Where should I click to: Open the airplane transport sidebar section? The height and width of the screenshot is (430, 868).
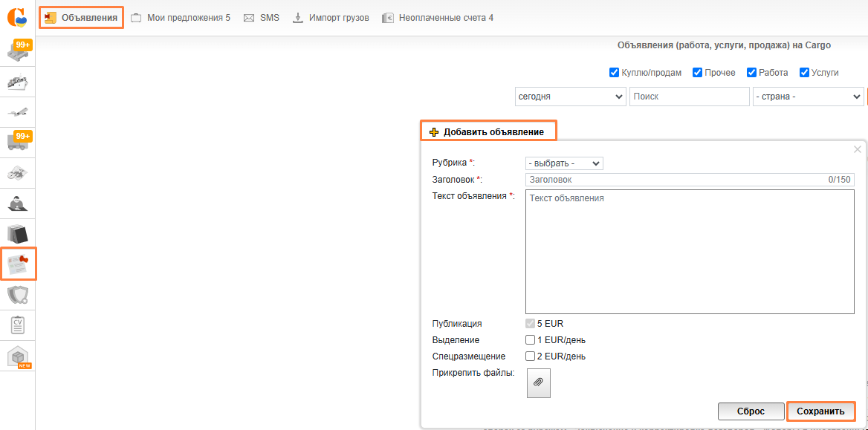coord(18,112)
